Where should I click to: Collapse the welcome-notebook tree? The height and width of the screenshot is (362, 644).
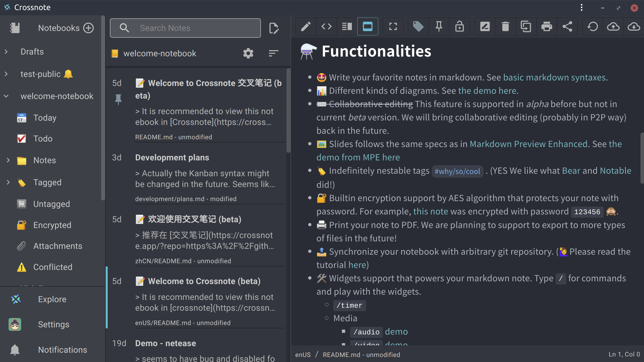[6, 96]
